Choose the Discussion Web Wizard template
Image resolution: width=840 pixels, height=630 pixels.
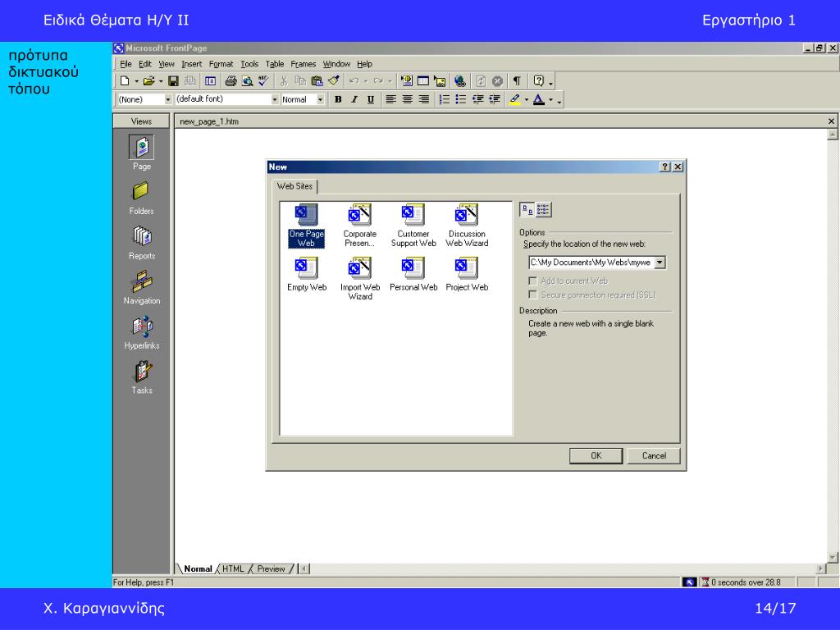(x=467, y=226)
